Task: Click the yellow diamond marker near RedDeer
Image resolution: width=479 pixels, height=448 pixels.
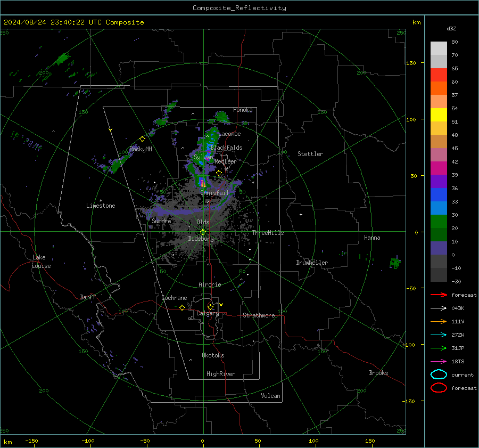Action: pos(219,173)
